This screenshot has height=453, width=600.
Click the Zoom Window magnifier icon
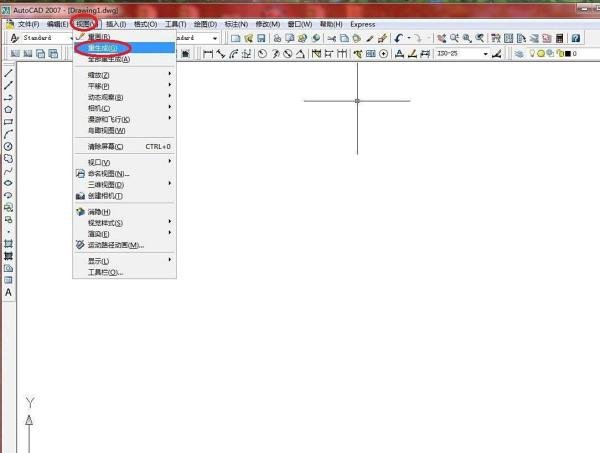click(467, 38)
